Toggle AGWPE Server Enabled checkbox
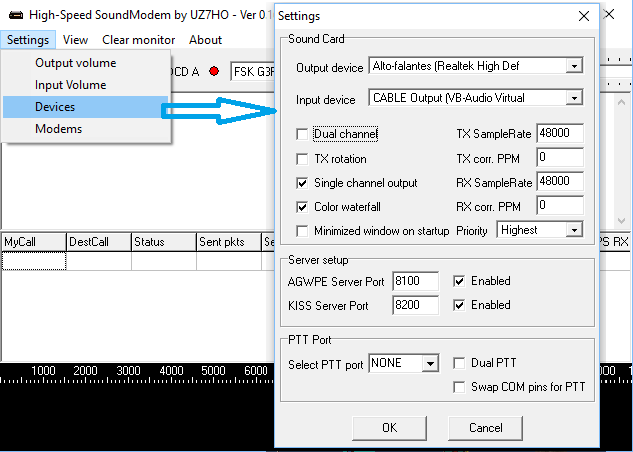 click(459, 281)
